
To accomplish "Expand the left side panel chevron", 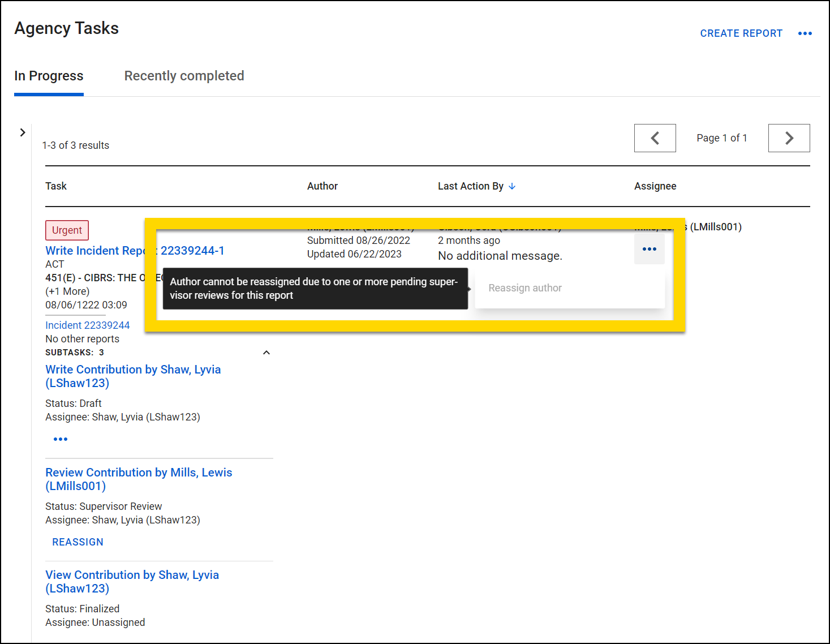I will [x=23, y=132].
